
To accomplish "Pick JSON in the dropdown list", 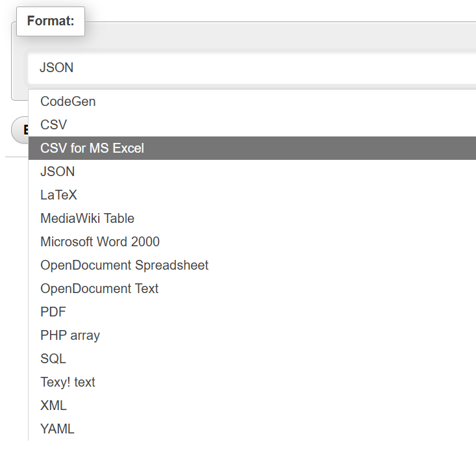I will (x=252, y=172).
